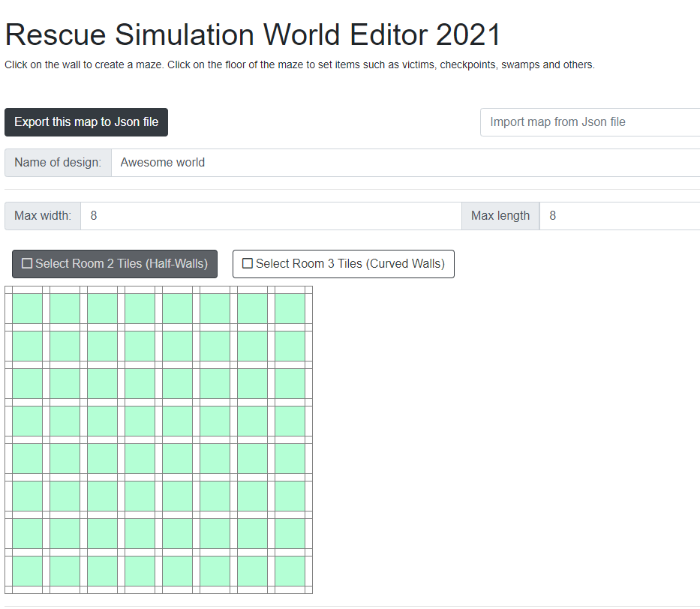The height and width of the screenshot is (609, 700).
Task: Click the Export this map to Json file button
Action: (86, 122)
